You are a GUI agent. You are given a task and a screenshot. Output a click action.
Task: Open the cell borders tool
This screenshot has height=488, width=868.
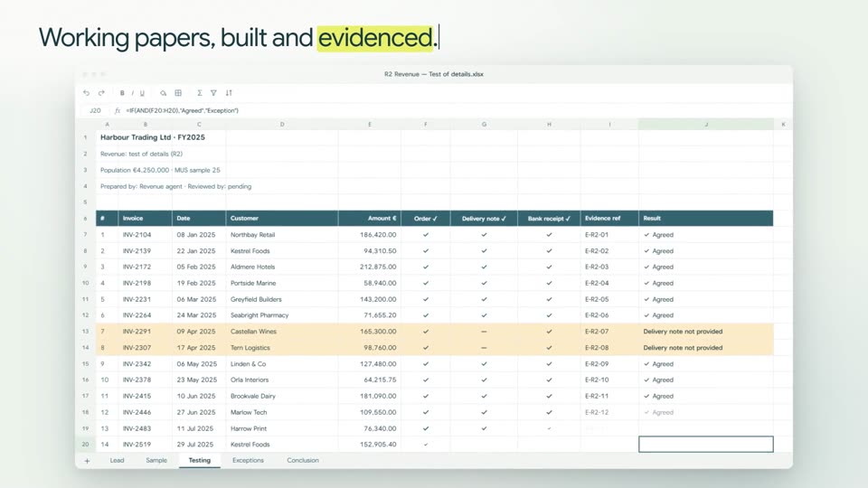(178, 93)
